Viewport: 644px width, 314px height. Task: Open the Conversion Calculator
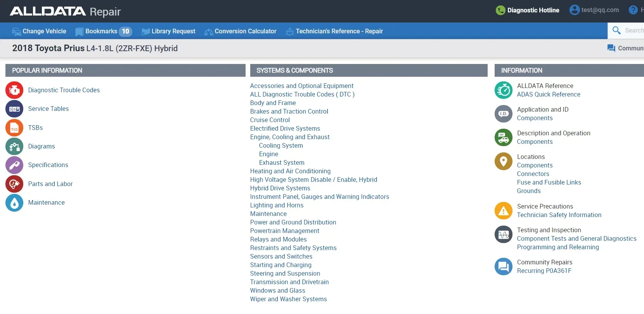point(241,31)
